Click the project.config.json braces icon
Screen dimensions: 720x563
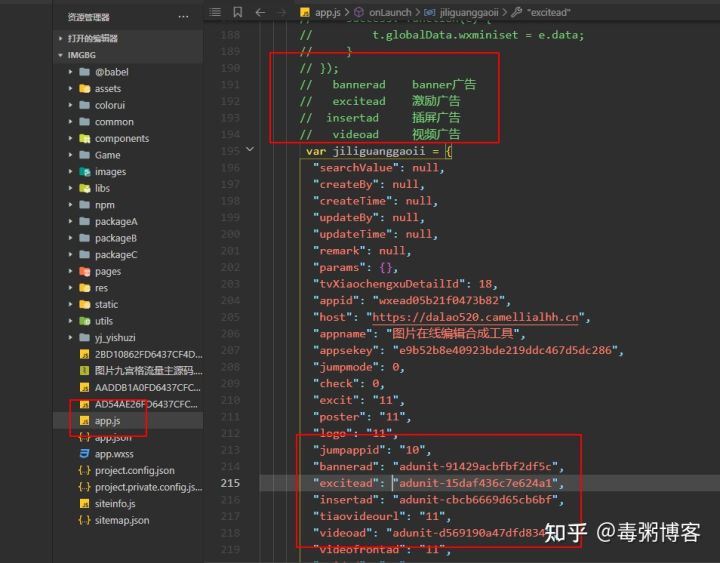(x=84, y=470)
